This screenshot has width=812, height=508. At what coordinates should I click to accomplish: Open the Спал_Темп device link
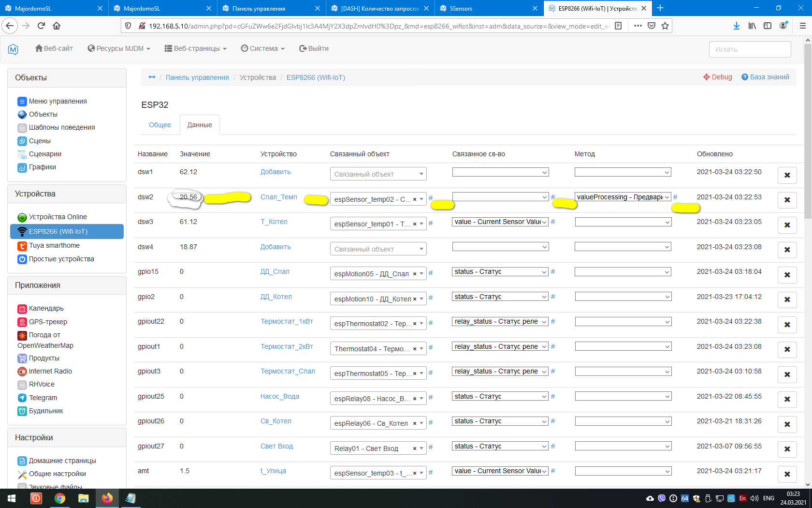tap(278, 197)
